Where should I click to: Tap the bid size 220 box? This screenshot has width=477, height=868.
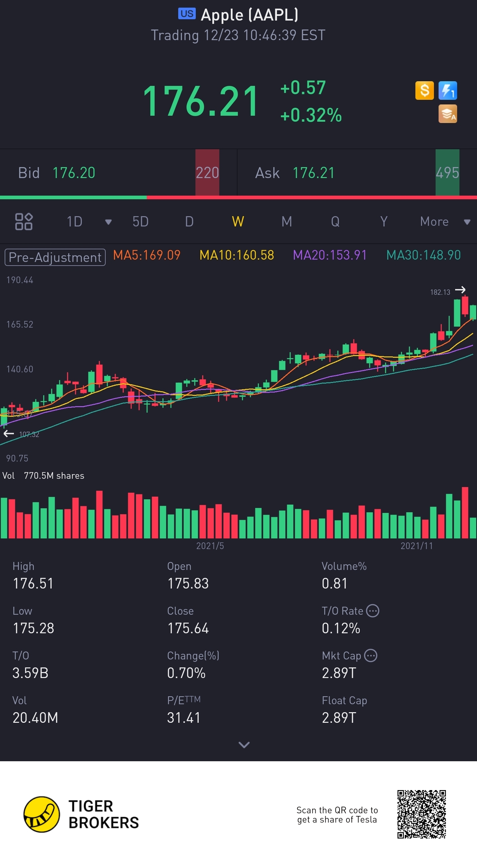(207, 172)
